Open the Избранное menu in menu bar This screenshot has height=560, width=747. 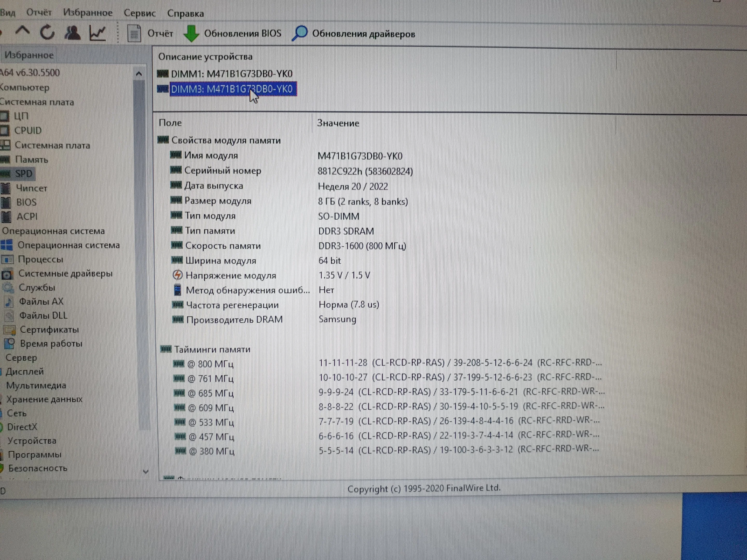pyautogui.click(x=87, y=13)
